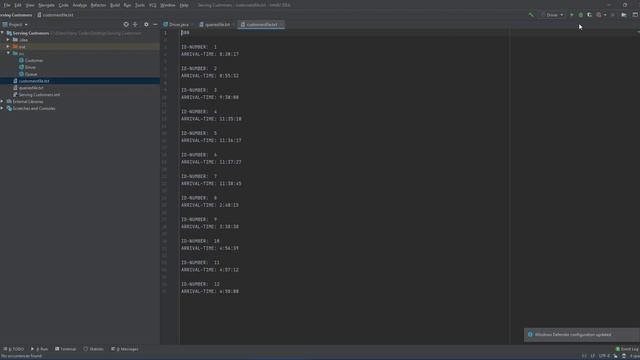Run with coverage icon in toolbar
The width and height of the screenshot is (640, 360).
[589, 15]
